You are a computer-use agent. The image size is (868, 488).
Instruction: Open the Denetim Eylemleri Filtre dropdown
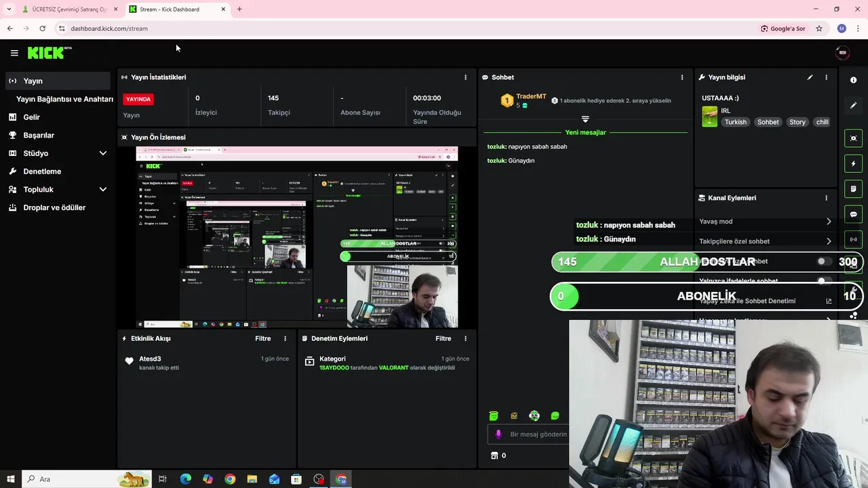[x=443, y=338]
